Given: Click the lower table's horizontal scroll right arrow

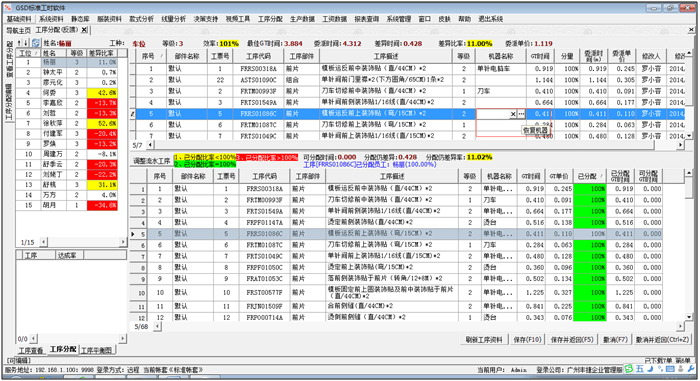Looking at the screenshot, I should coord(680,327).
